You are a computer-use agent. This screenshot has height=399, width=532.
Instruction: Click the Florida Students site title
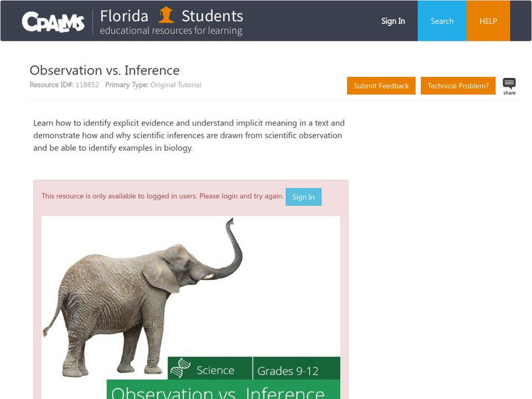click(172, 15)
